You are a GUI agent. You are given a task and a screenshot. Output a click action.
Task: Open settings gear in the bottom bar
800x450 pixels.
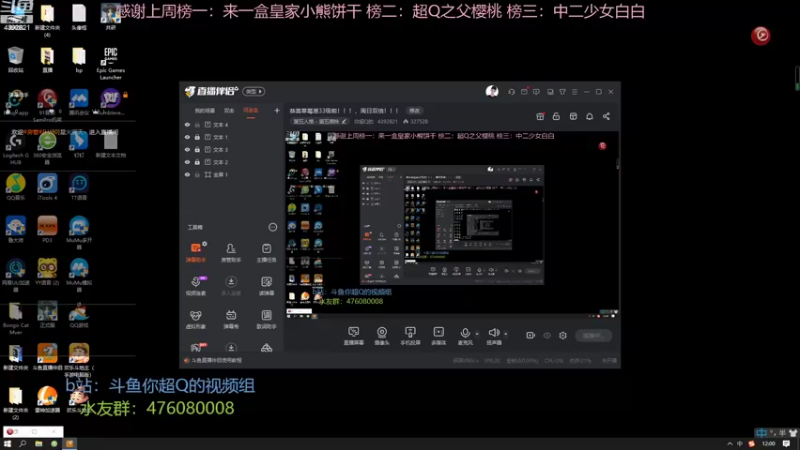(563, 335)
